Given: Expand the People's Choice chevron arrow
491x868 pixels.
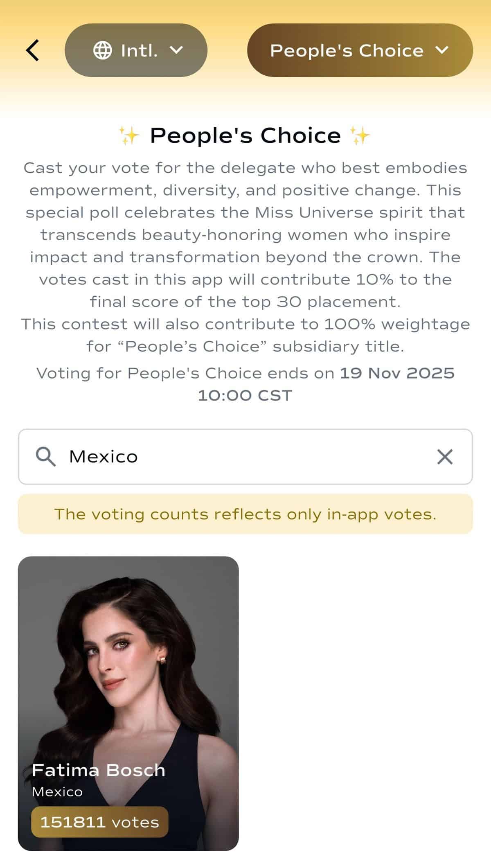Looking at the screenshot, I should 442,50.
